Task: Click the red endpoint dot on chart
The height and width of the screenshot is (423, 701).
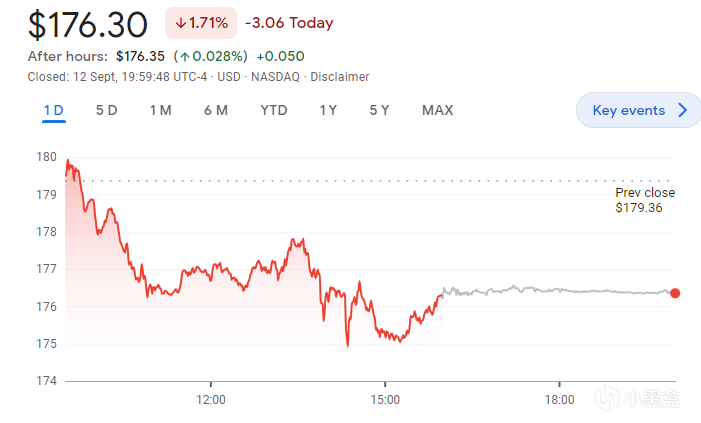Action: click(675, 293)
